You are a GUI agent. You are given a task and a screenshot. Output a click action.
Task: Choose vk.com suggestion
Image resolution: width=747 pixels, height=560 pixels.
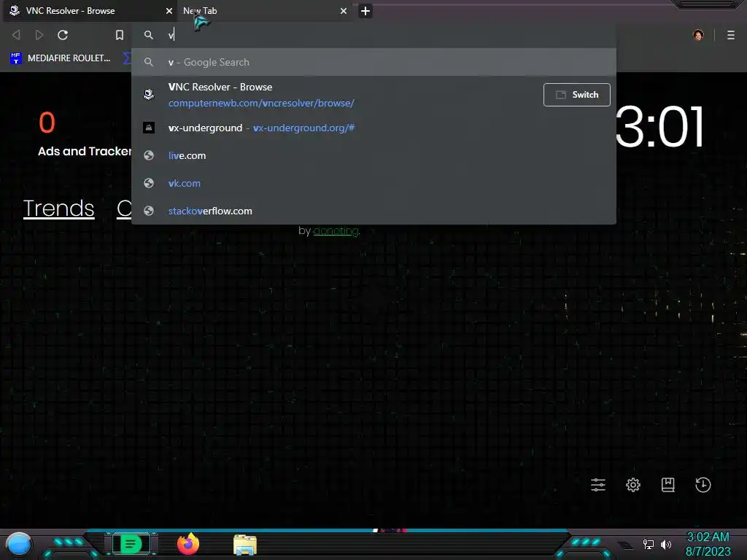(373, 183)
